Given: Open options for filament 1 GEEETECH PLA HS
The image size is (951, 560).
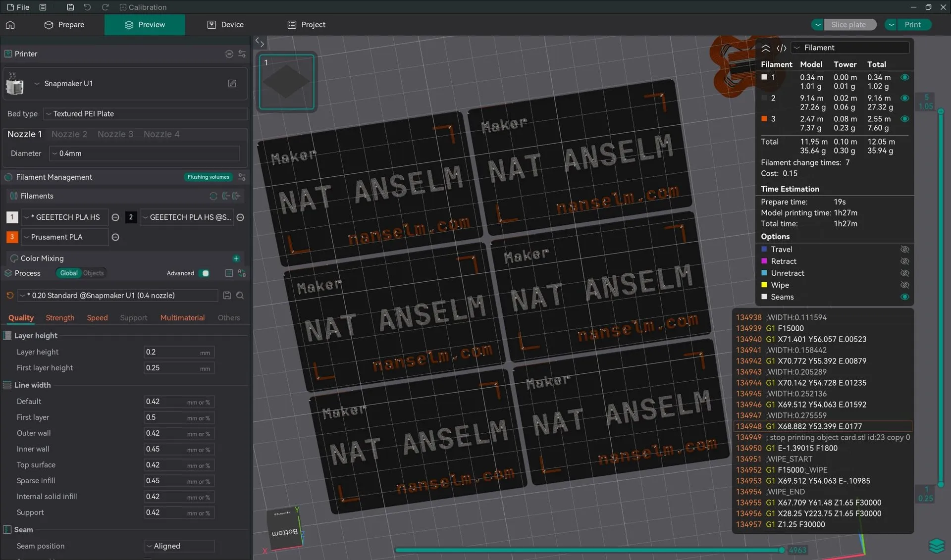Looking at the screenshot, I should coord(115,217).
